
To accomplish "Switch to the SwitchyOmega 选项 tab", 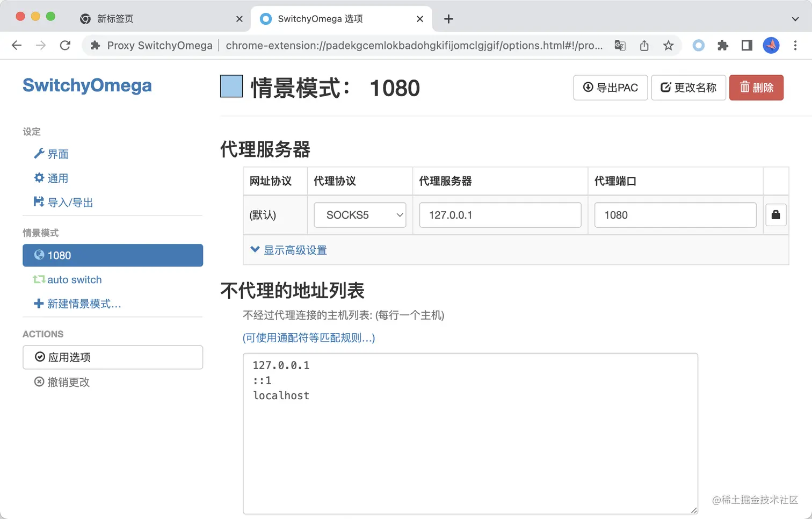I will pyautogui.click(x=341, y=19).
